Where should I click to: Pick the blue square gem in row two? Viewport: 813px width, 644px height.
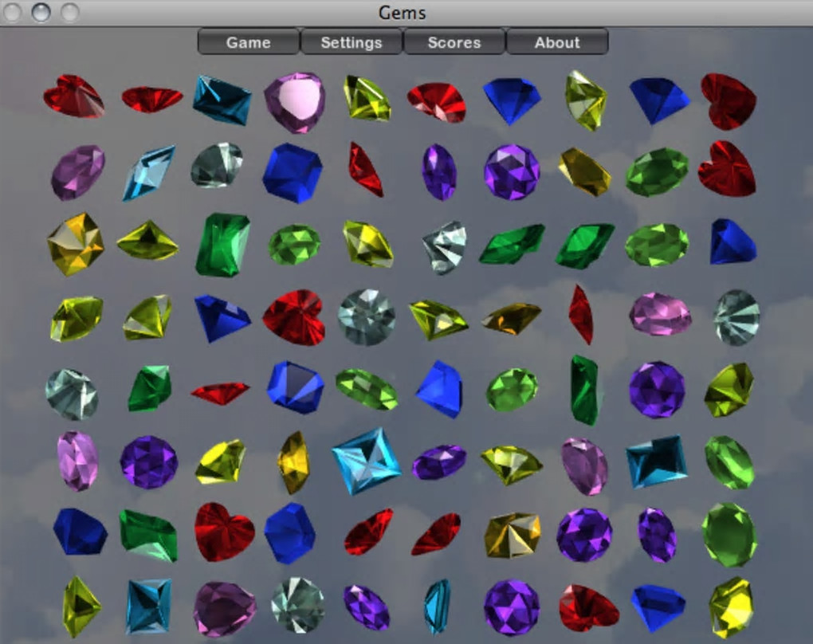[293, 173]
